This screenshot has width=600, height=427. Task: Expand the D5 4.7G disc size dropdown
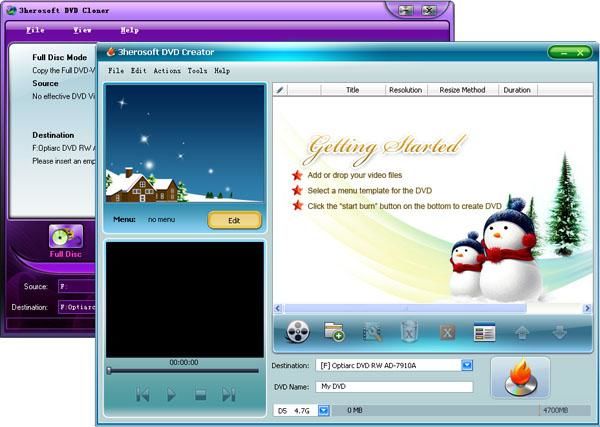(x=324, y=411)
